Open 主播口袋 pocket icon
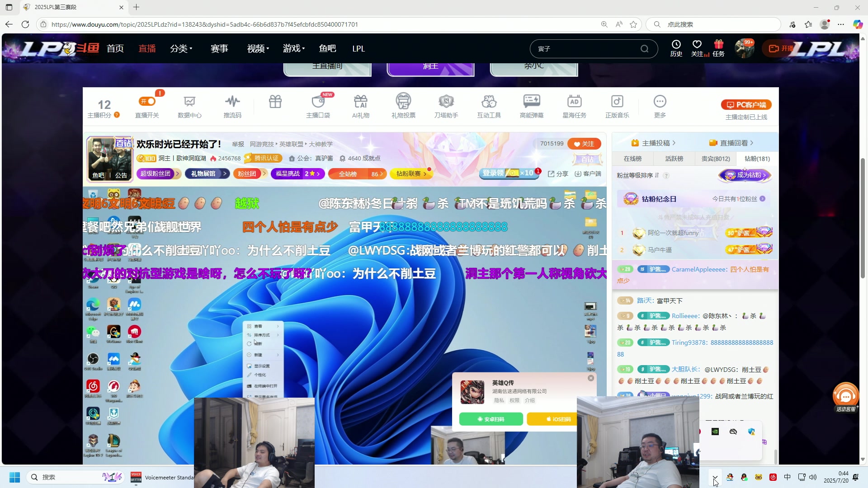This screenshot has height=488, width=868. pos(318,101)
